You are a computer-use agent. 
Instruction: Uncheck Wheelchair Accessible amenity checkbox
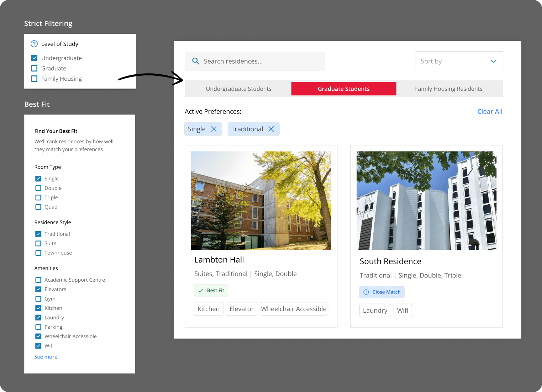point(38,337)
